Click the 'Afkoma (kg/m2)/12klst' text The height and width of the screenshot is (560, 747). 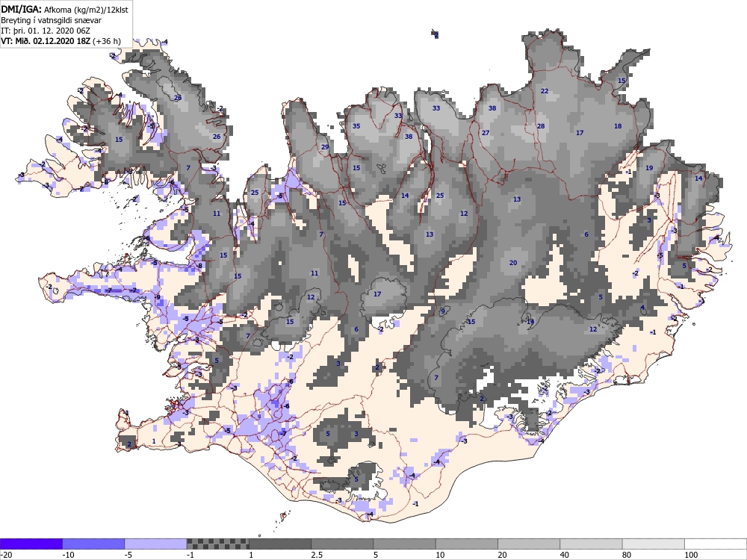click(x=86, y=10)
